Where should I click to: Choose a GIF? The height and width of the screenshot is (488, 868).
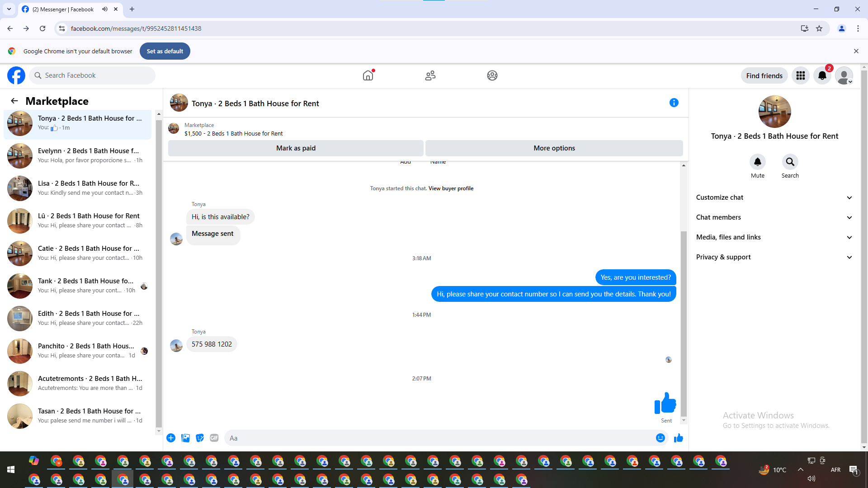(214, 438)
